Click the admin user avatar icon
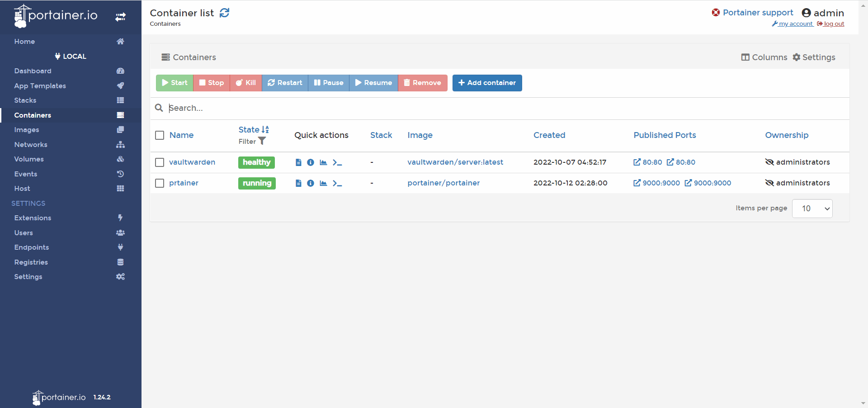The width and height of the screenshot is (868, 408). [806, 13]
